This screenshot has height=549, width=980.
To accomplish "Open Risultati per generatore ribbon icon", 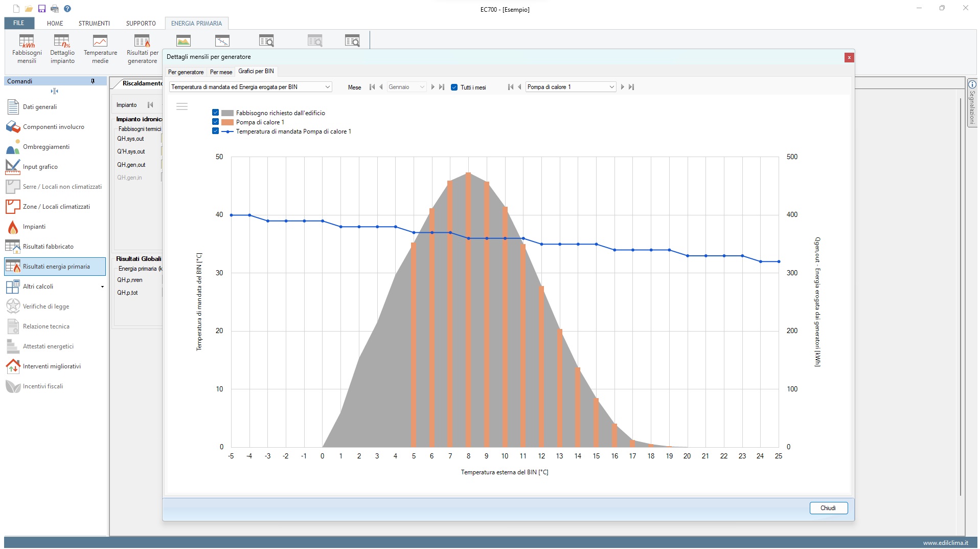I will point(143,49).
